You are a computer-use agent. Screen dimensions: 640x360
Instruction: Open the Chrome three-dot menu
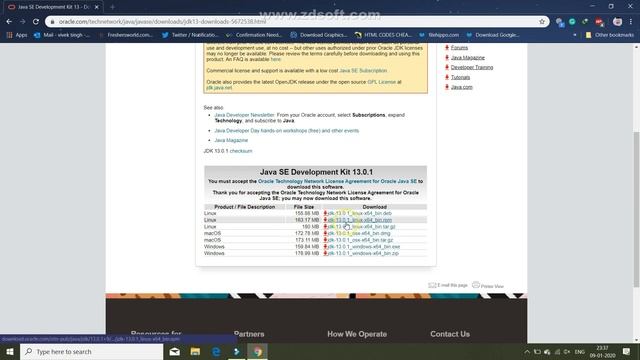tap(631, 22)
